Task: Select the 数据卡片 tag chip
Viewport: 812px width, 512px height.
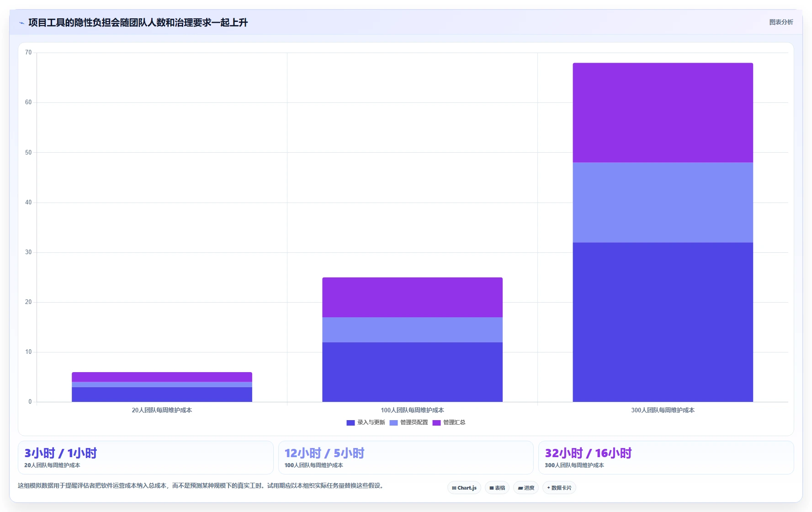Action: (x=559, y=488)
